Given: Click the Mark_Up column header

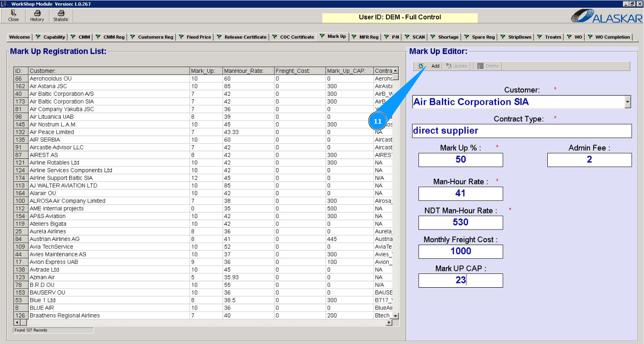Looking at the screenshot, I should [x=206, y=71].
